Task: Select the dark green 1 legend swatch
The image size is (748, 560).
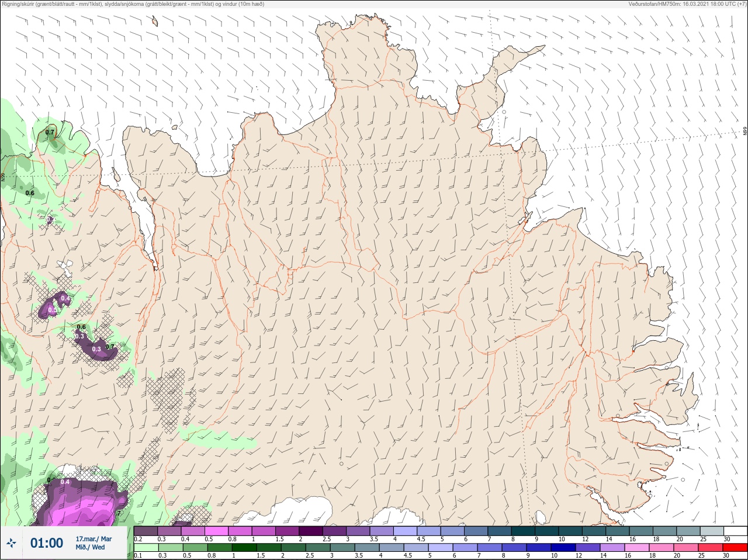Action: pyautogui.click(x=244, y=548)
